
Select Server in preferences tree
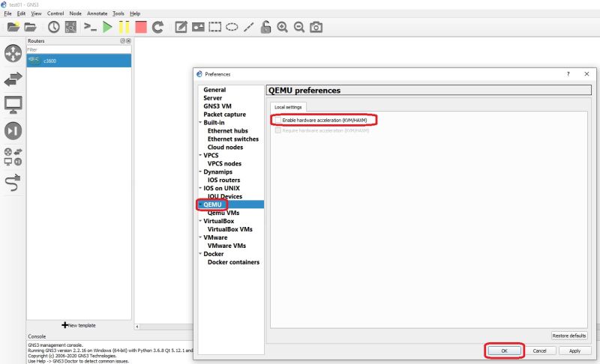(212, 98)
